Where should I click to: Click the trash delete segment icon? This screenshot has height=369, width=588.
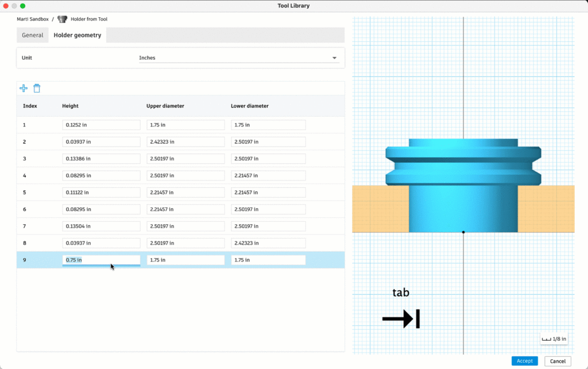(37, 88)
